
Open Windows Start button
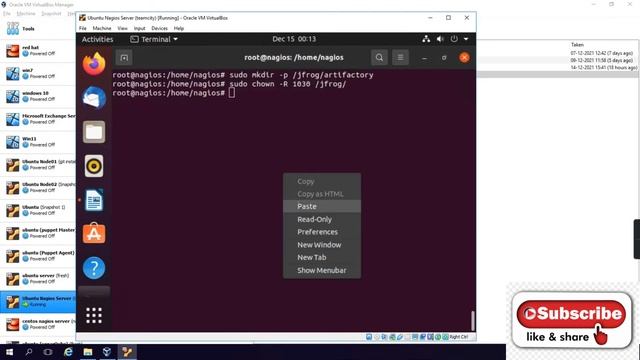[x=9, y=352]
